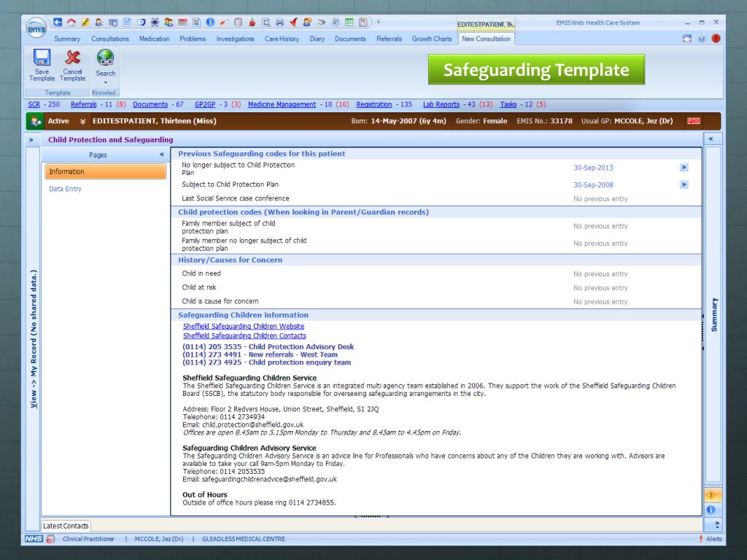Select the Care History tab
This screenshot has height=560, width=747.
point(282,39)
